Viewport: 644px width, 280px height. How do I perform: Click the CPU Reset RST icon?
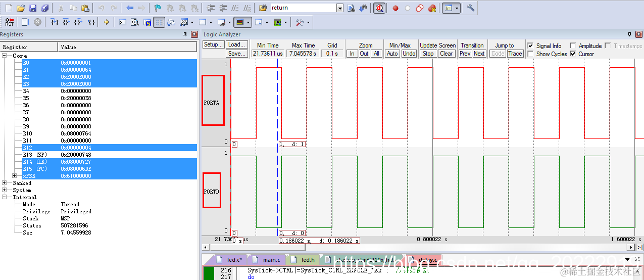pos(9,22)
